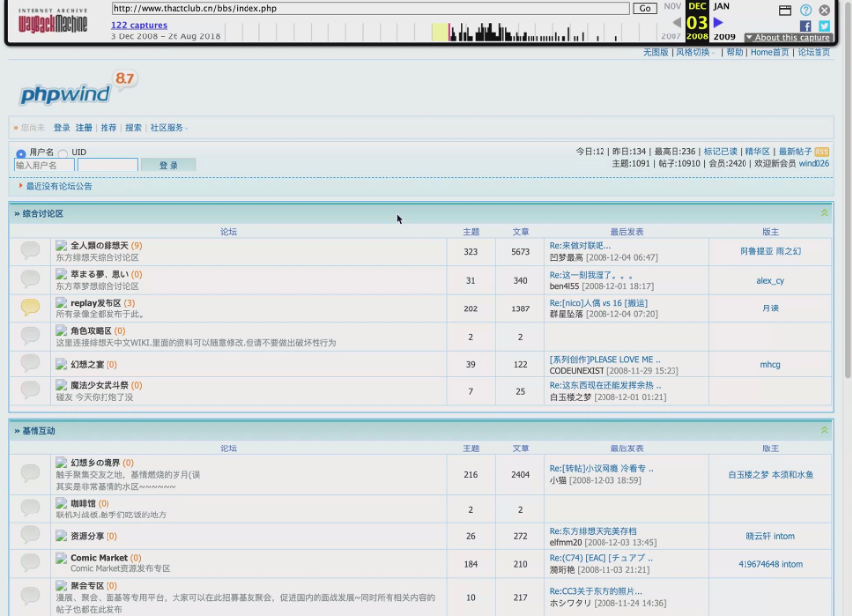
Task: Open the 最近没有论坛公告 announcement
Action: [x=59, y=186]
